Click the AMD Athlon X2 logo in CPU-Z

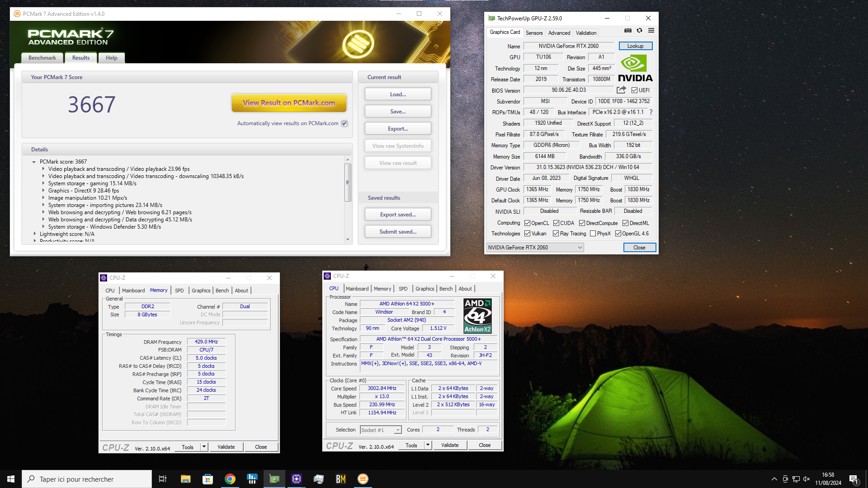[477, 316]
